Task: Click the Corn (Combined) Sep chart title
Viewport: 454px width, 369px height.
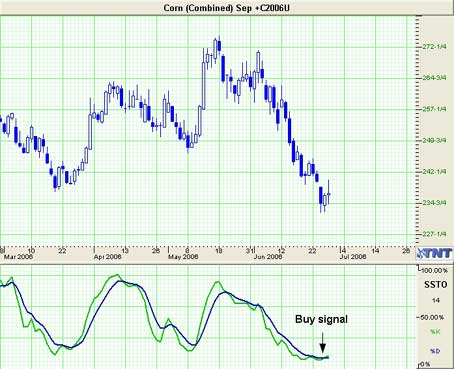Action: coord(226,7)
